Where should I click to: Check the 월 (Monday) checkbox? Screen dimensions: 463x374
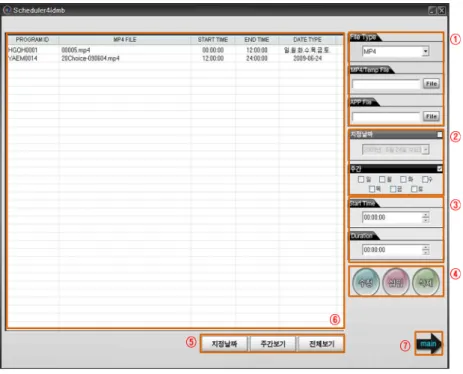coord(382,179)
